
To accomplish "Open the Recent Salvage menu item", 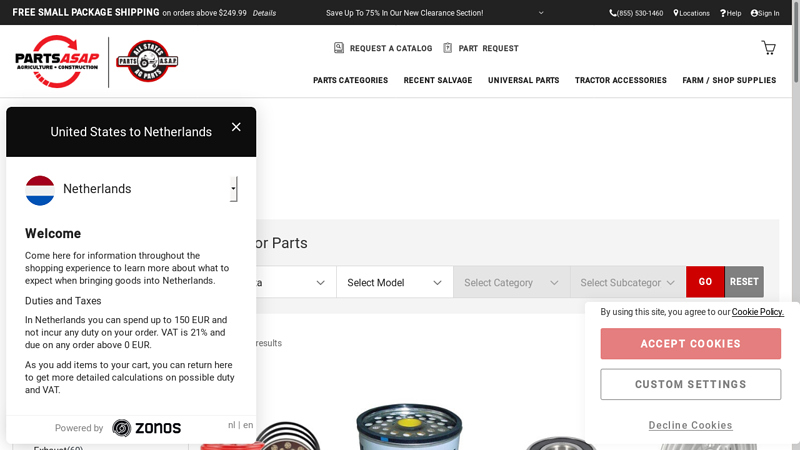I will (437, 80).
